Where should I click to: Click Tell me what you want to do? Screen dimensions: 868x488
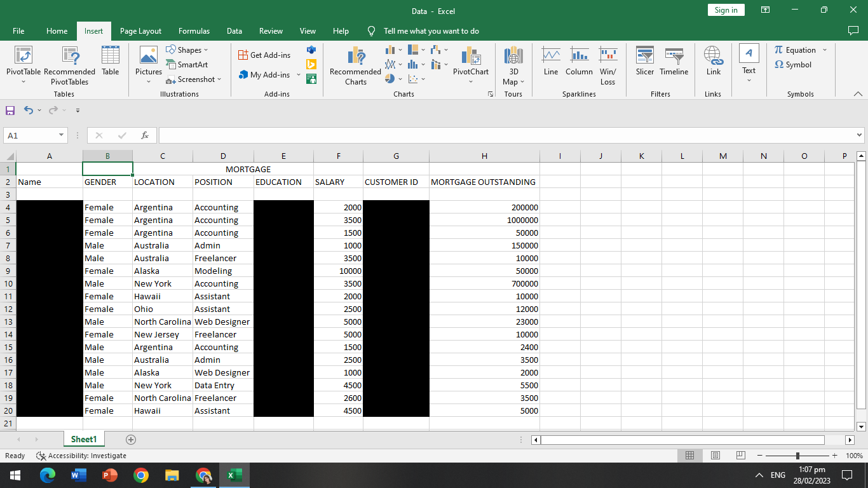point(431,30)
